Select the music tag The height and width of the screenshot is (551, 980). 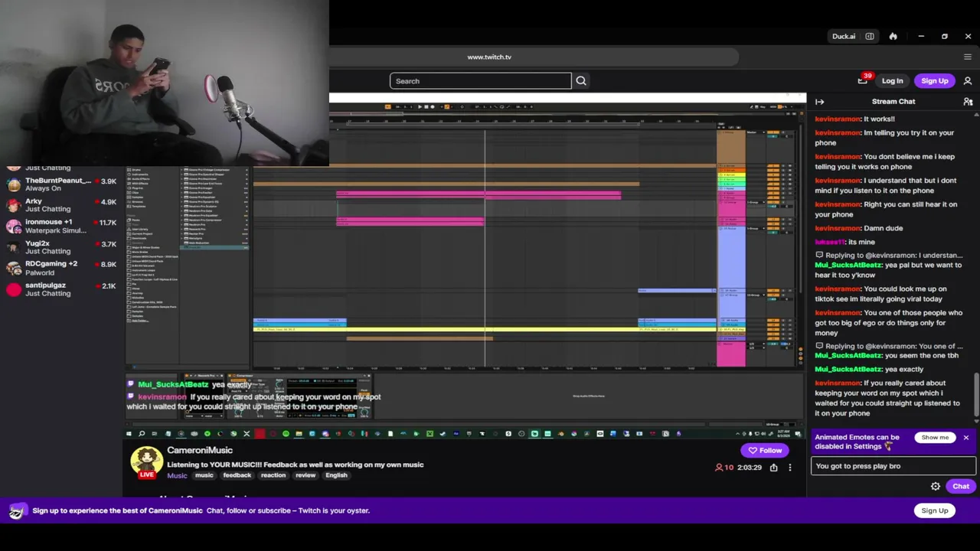tap(204, 475)
